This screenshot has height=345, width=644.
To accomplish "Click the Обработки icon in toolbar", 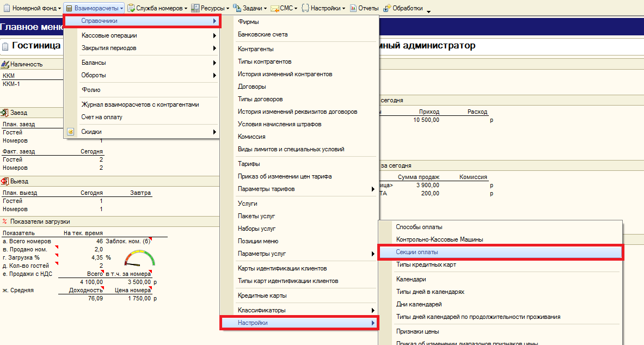I will [x=387, y=8].
